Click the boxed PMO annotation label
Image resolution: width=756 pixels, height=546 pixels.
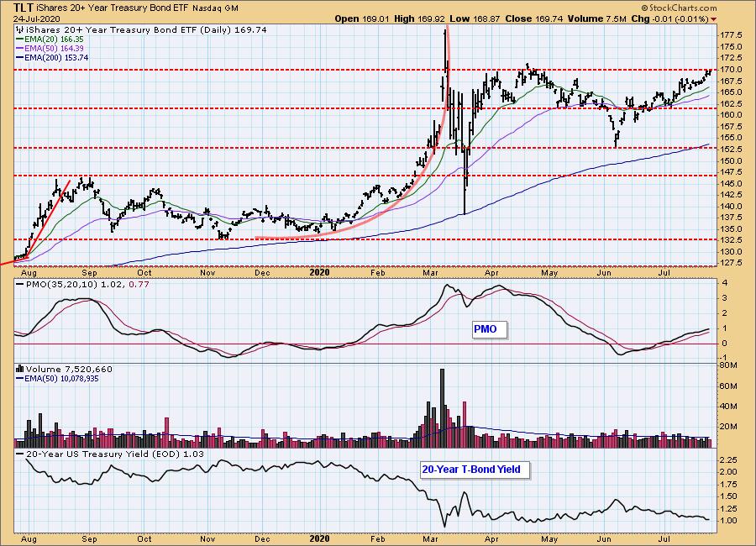490,329
